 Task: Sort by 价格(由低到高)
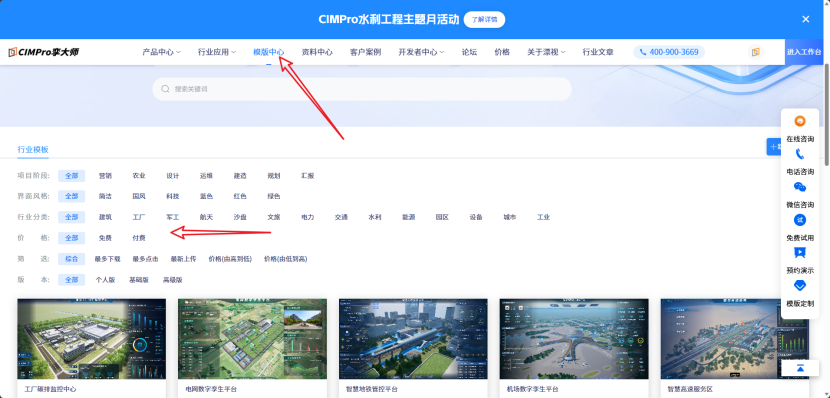coord(286,259)
